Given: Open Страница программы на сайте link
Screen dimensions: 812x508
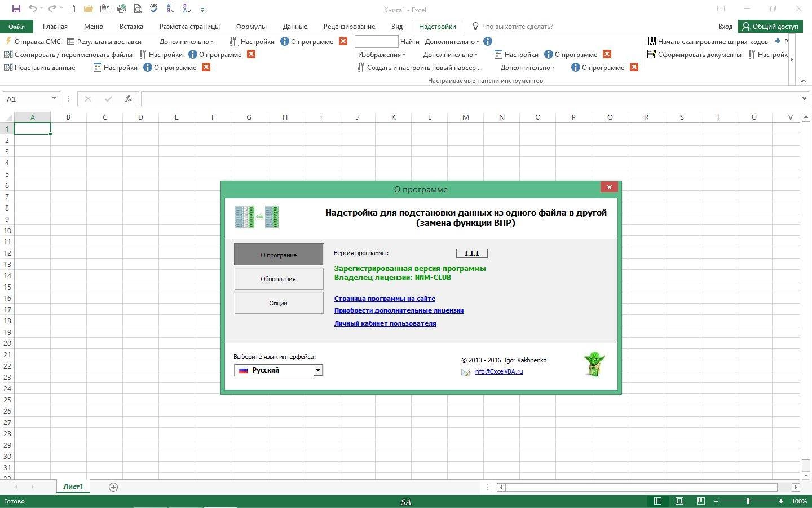Looking at the screenshot, I should click(385, 299).
